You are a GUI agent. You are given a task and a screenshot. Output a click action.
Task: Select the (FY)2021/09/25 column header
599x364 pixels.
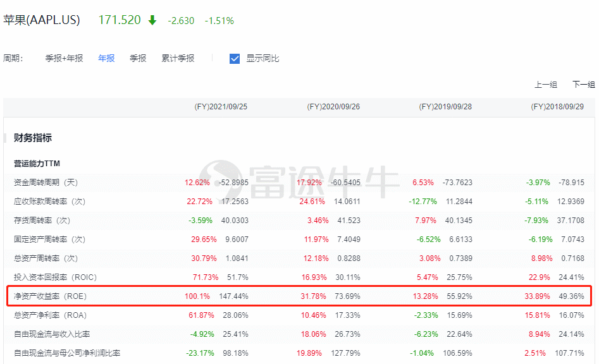(221, 107)
